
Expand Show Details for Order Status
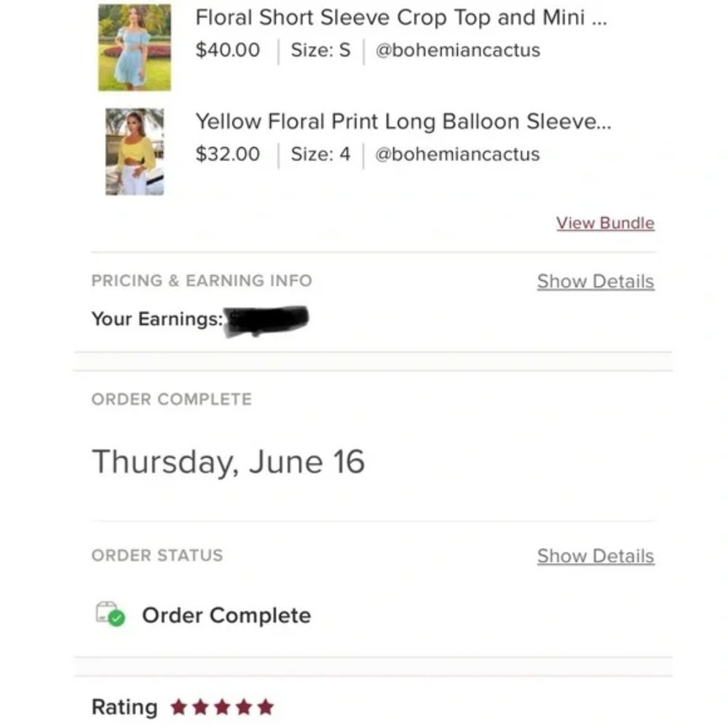[596, 556]
